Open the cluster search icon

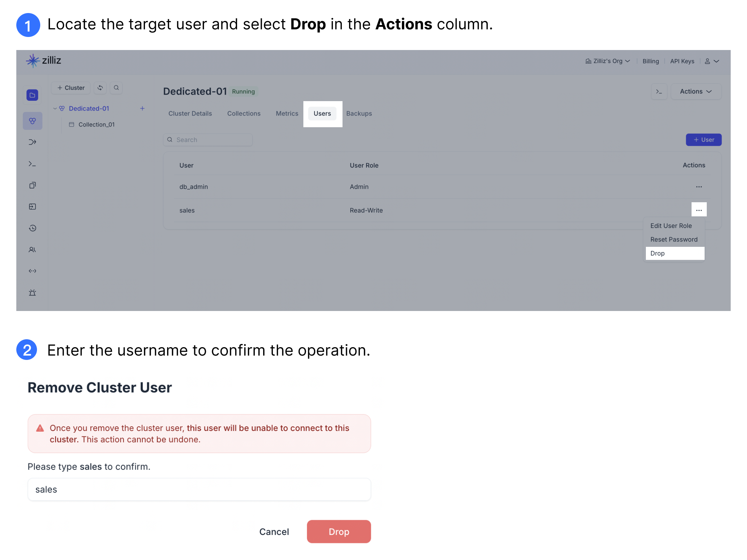pyautogui.click(x=116, y=88)
